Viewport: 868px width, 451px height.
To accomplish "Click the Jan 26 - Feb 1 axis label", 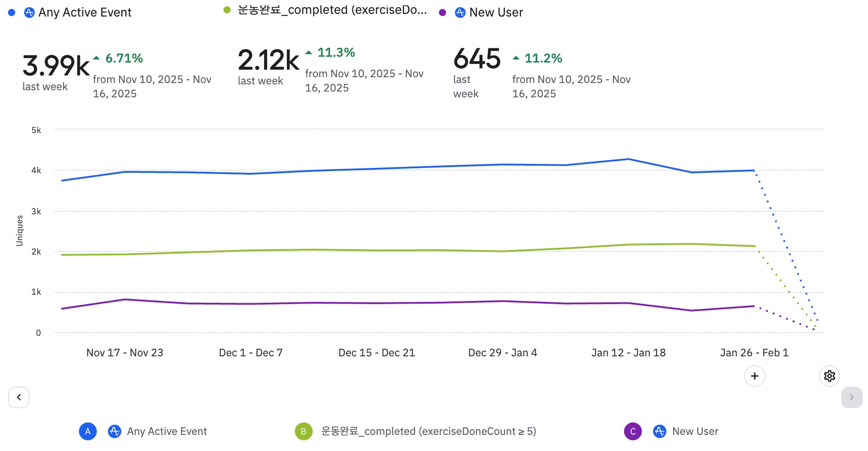I will pos(754,353).
